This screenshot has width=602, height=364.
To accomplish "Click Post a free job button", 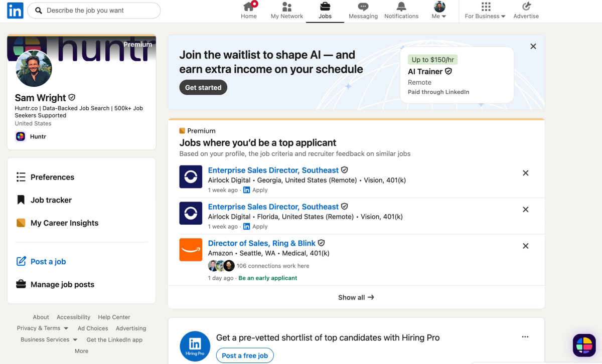I will (x=245, y=355).
